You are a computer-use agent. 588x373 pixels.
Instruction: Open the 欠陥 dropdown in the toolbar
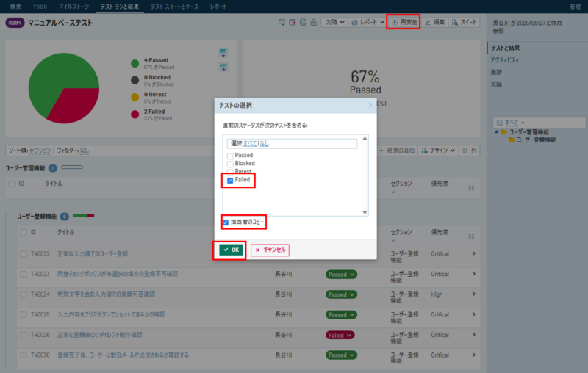pos(334,23)
